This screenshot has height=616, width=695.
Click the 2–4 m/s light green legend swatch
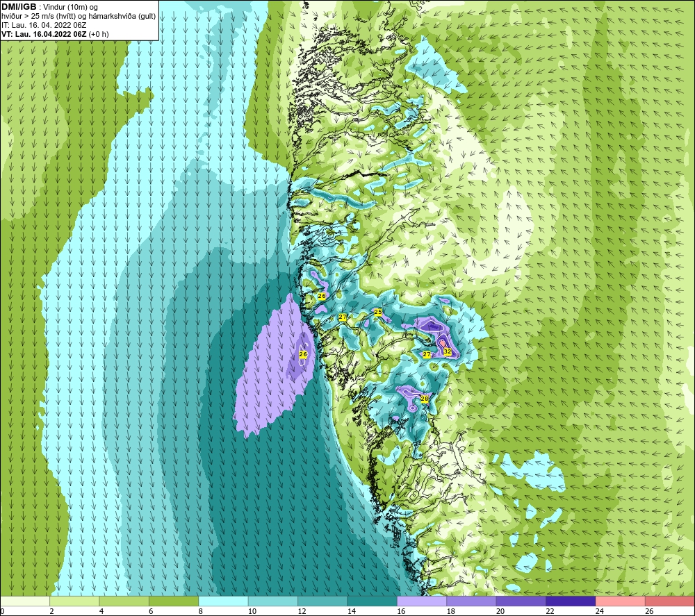(74, 601)
